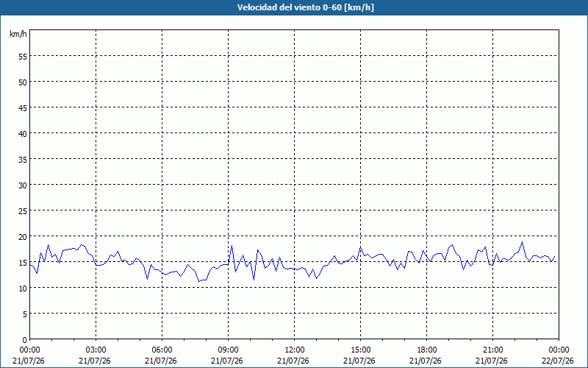Click the y-axis label '45'

click(x=23, y=108)
